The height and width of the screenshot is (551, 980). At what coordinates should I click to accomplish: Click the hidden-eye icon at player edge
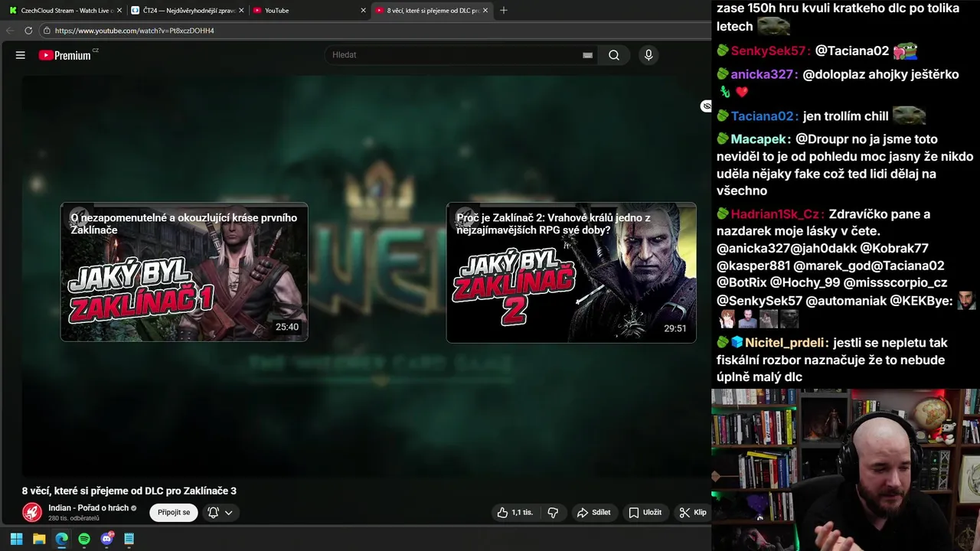[706, 106]
